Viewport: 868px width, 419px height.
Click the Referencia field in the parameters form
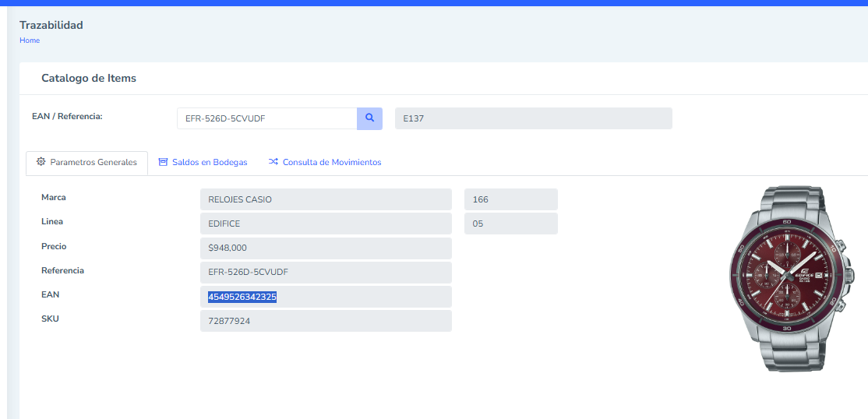click(x=326, y=273)
